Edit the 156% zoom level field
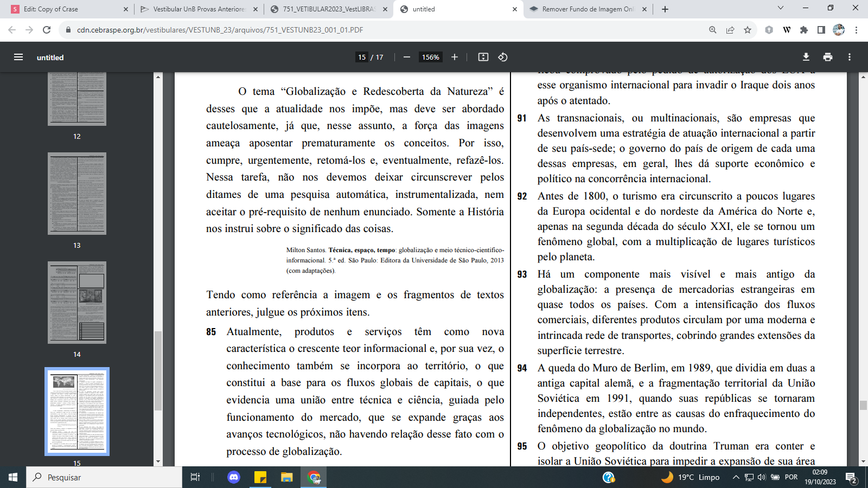The image size is (868, 488). 431,57
